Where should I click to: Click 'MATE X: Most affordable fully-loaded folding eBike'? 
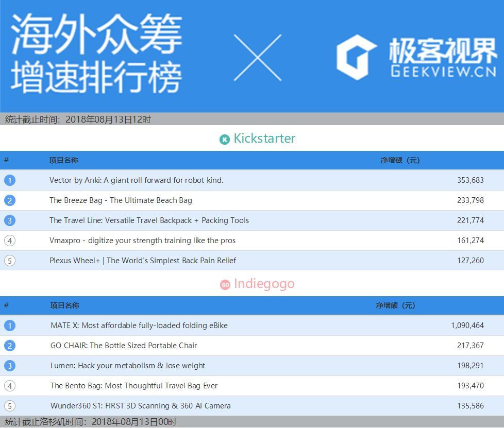click(139, 326)
